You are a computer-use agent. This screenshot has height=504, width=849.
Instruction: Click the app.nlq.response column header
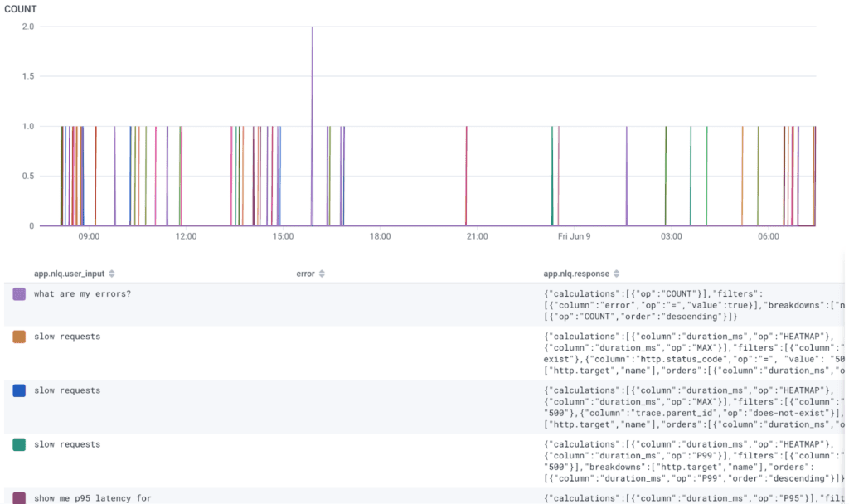576,274
